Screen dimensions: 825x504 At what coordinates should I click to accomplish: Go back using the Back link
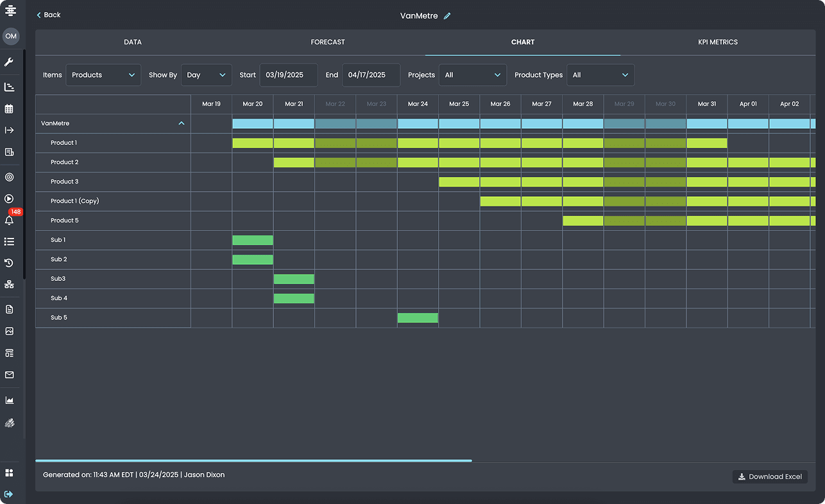[49, 15]
